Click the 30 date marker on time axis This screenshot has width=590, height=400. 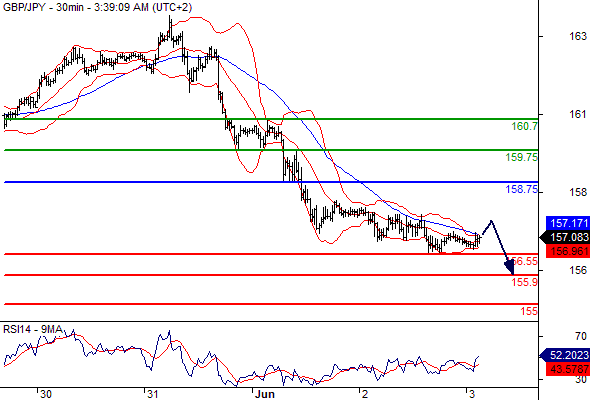46,394
